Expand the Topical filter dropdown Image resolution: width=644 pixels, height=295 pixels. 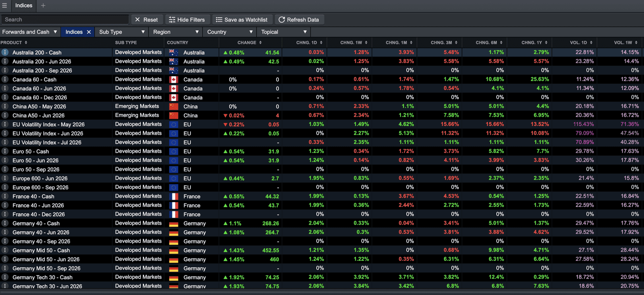click(x=284, y=32)
